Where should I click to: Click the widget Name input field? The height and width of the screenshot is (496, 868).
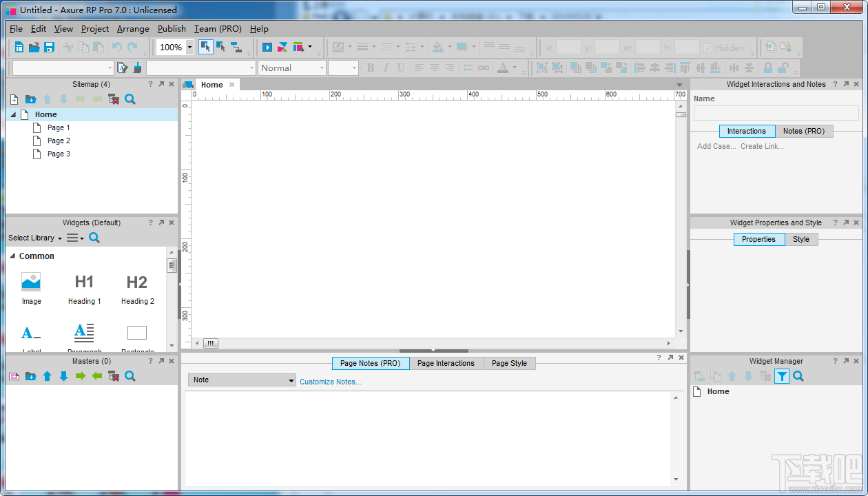tap(776, 113)
